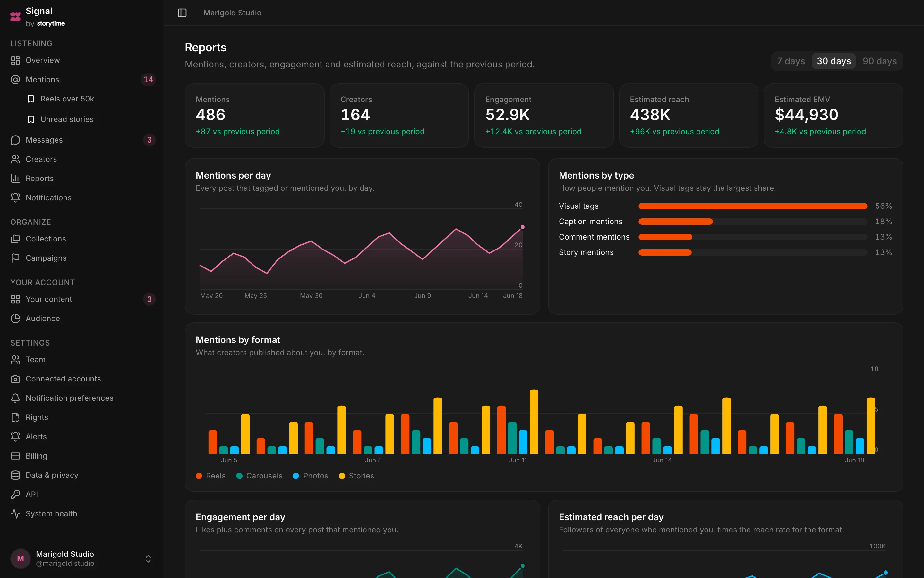Click '+87 vs previous period' text
Viewport: 924px width, 578px height.
(237, 132)
